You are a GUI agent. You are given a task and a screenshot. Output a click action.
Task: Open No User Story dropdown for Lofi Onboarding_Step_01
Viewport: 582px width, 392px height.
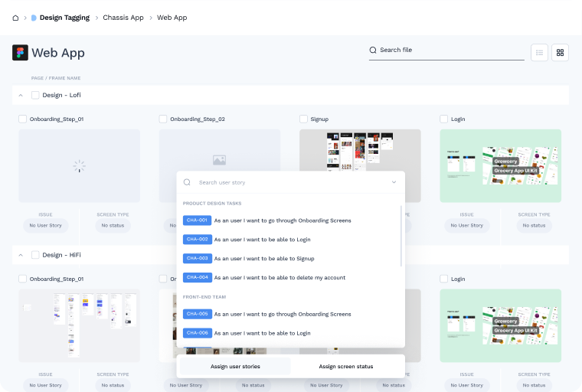tap(46, 226)
